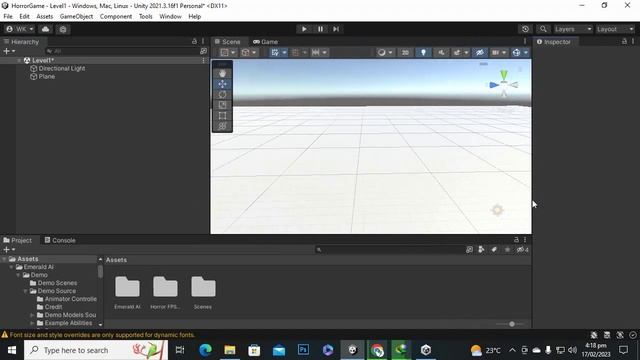
Task: Open the scene camera settings dropdown
Action: [x=499, y=52]
